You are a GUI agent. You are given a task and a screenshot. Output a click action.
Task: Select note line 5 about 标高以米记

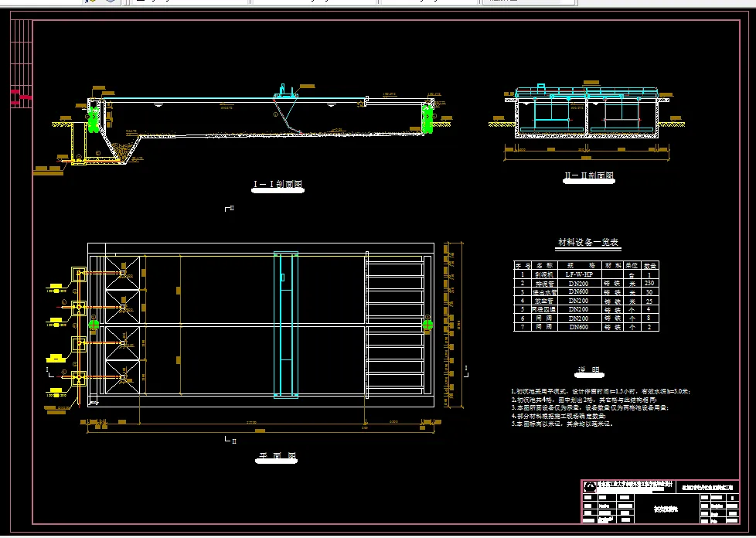[x=562, y=424]
